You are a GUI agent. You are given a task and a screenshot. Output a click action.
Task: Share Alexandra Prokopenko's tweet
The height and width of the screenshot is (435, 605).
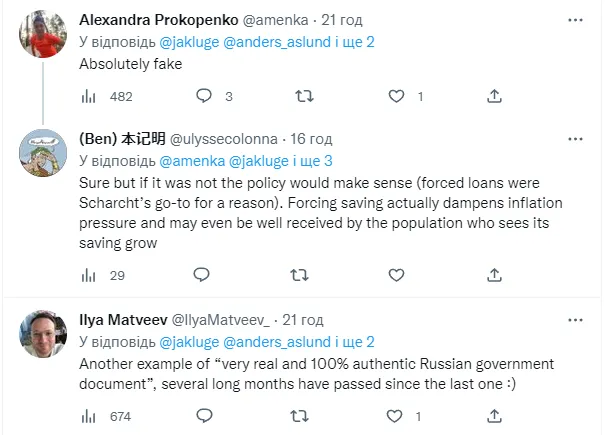[493, 97]
